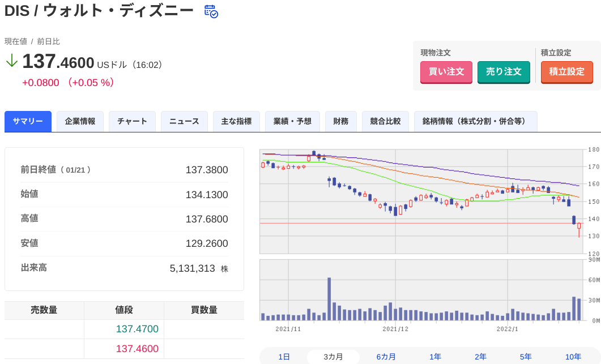Viewport: 601px width, 364px height.
Task: Click the 2021/12 label on chart axis
Action: click(395, 329)
